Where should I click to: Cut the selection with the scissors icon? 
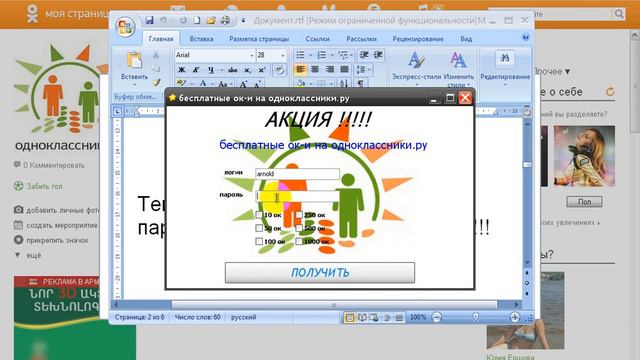tap(156, 55)
